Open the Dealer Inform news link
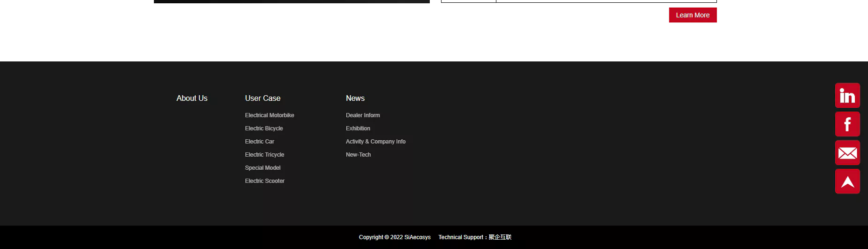 [x=363, y=115]
